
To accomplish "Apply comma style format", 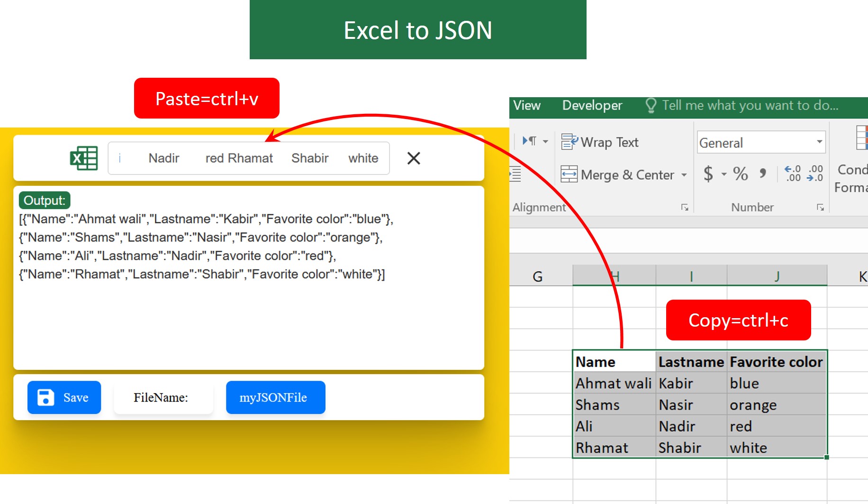I will (763, 173).
